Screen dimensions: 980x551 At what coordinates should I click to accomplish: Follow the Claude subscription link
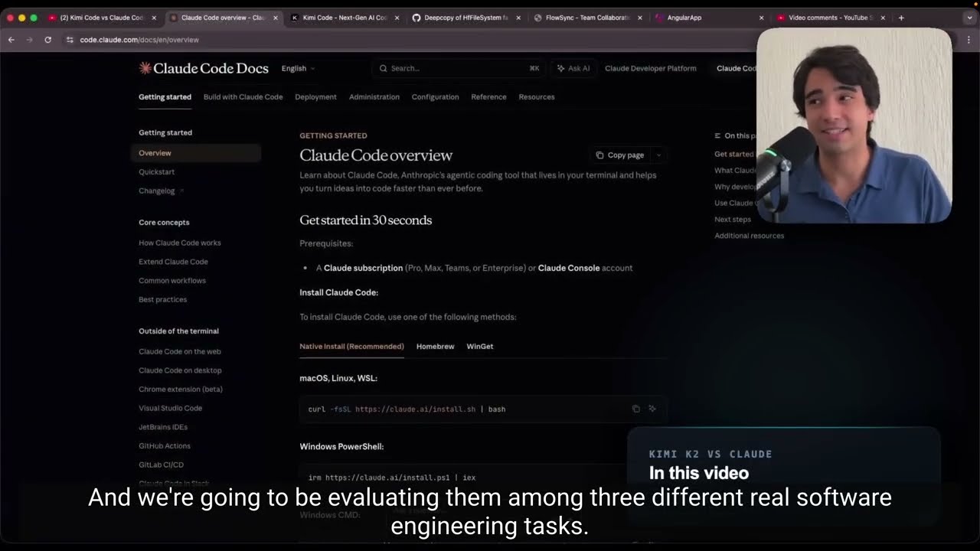363,268
